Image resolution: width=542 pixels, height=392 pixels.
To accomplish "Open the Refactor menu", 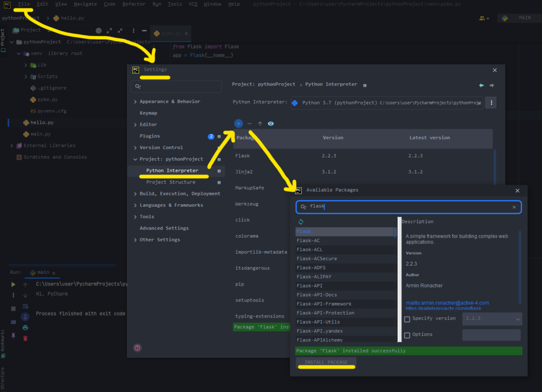I will tap(134, 4).
